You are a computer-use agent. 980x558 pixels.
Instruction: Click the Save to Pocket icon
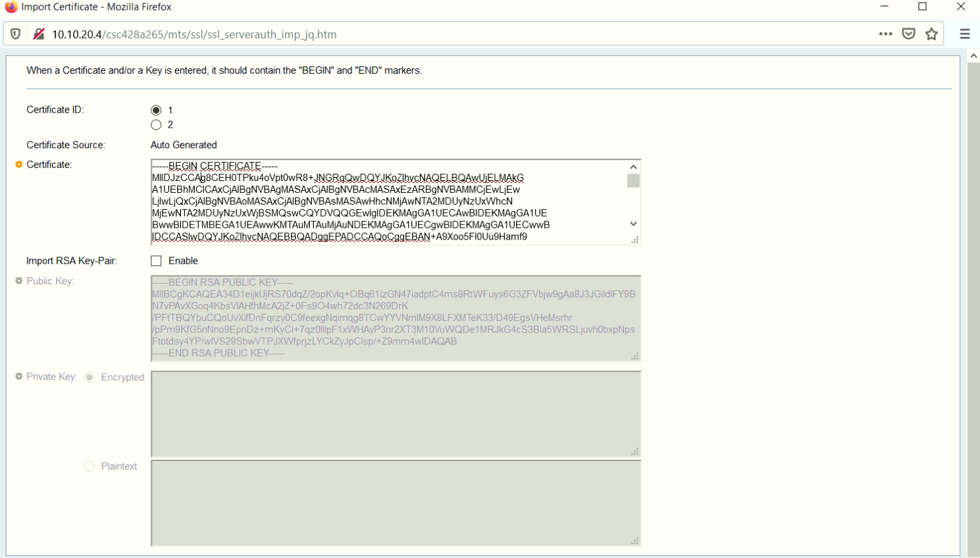908,34
